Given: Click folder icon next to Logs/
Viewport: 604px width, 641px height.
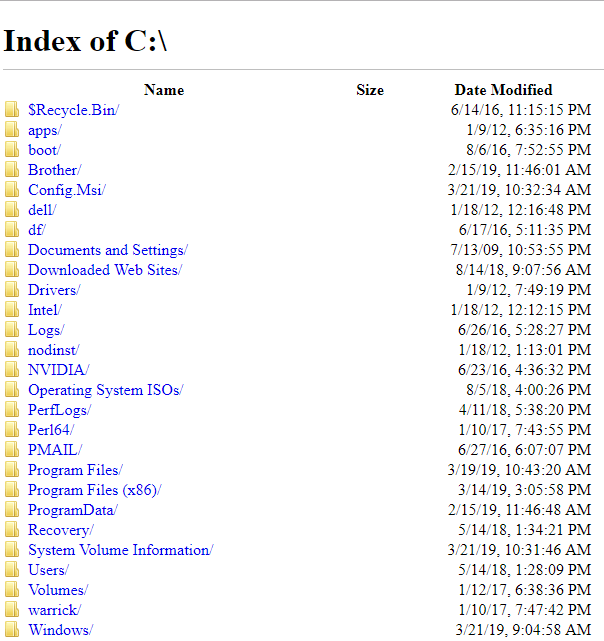Looking at the screenshot, I should (x=12, y=330).
